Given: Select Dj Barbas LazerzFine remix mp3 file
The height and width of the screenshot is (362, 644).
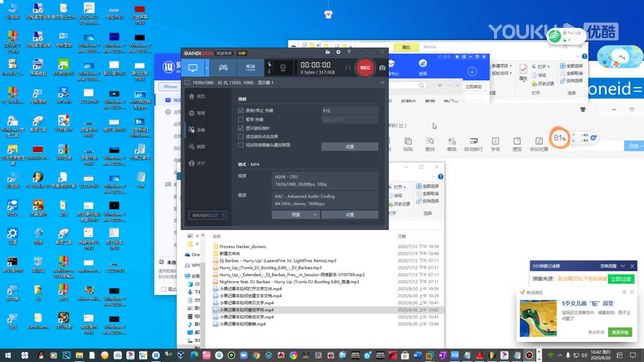Looking at the screenshot, I should tap(278, 260).
